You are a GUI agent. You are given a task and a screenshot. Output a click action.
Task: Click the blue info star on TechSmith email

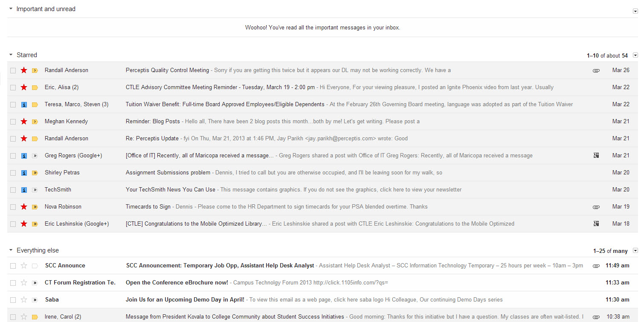tap(24, 190)
